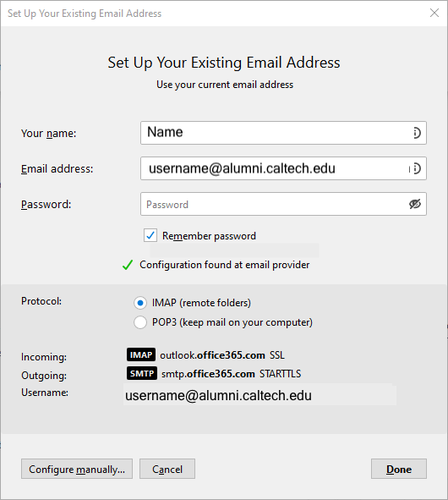This screenshot has height=500, width=448.
Task: Click the outlook.office365.com incoming server text
Action: (212, 355)
